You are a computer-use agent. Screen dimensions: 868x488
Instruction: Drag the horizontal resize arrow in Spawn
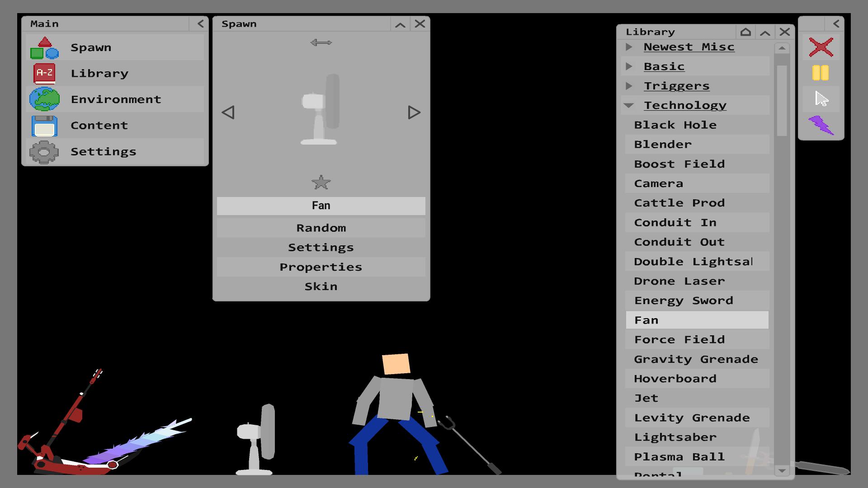321,42
